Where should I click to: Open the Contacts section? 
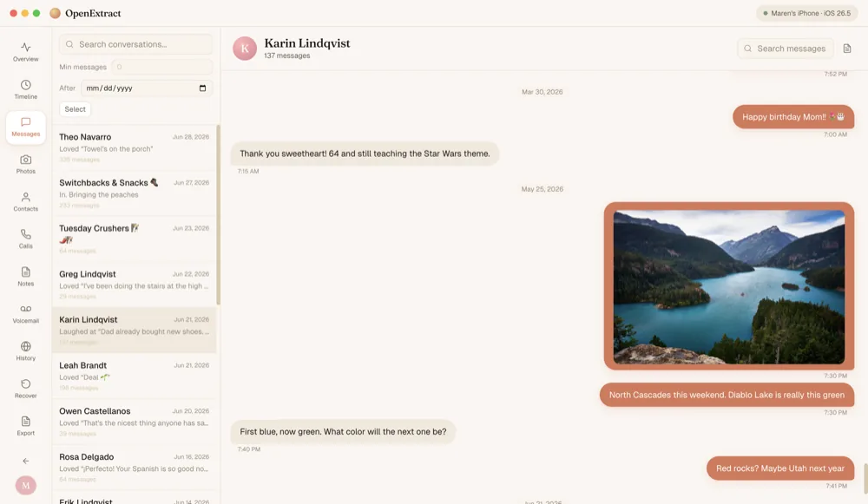pos(25,202)
